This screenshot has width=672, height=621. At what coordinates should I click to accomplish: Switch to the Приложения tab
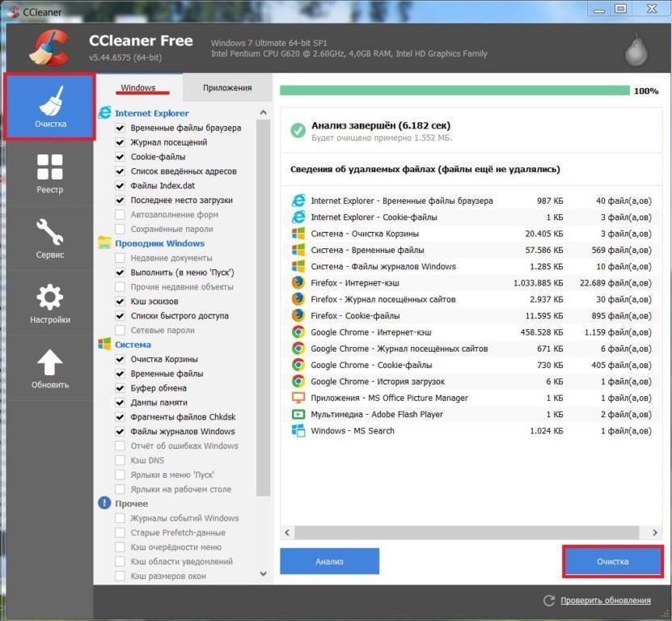click(x=227, y=87)
